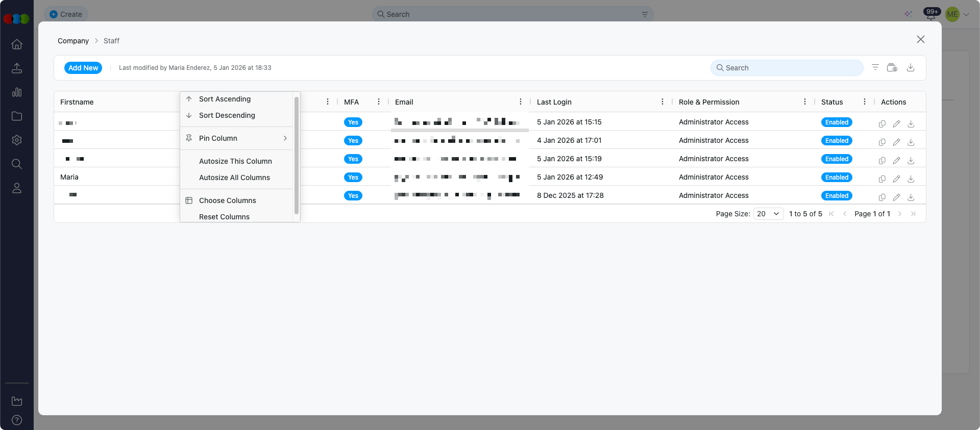Expand the Pin Column submenu
Image resolution: width=980 pixels, height=430 pixels.
tap(237, 138)
